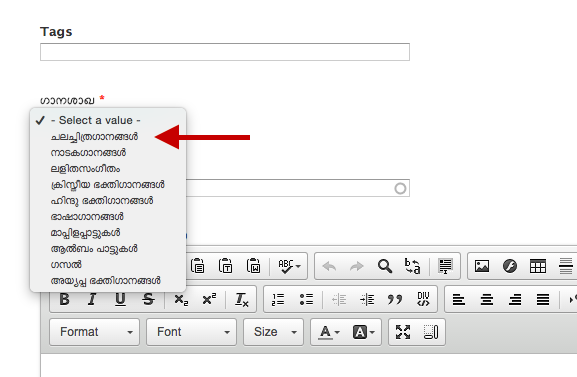Image resolution: width=577 pixels, height=377 pixels.
Task: Click the Paste as plain text icon
Action: click(x=226, y=266)
